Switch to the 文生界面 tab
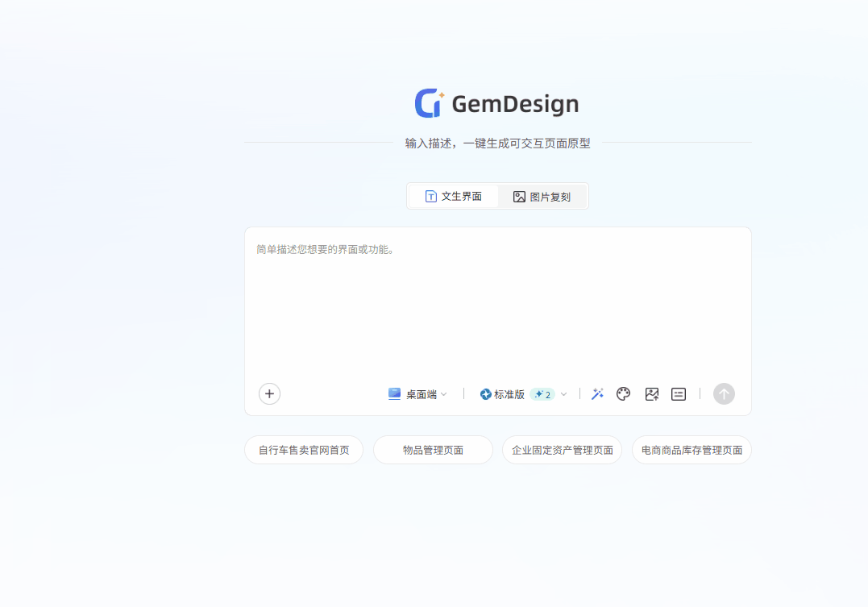 tap(453, 197)
